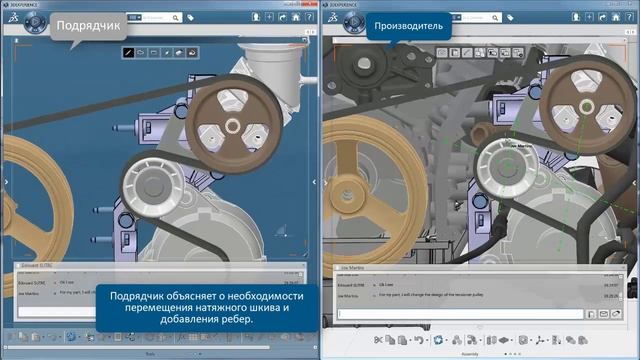Click the last icon in right viewer toolbar
640x360 pixels.
[518, 53]
